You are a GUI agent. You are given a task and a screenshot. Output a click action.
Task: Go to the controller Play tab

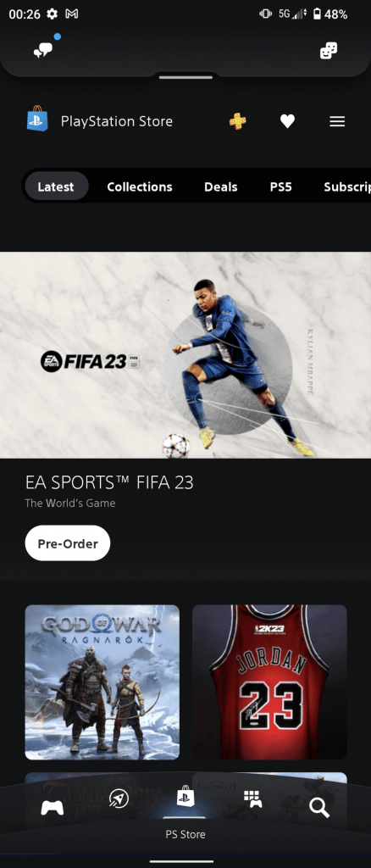[52, 808]
